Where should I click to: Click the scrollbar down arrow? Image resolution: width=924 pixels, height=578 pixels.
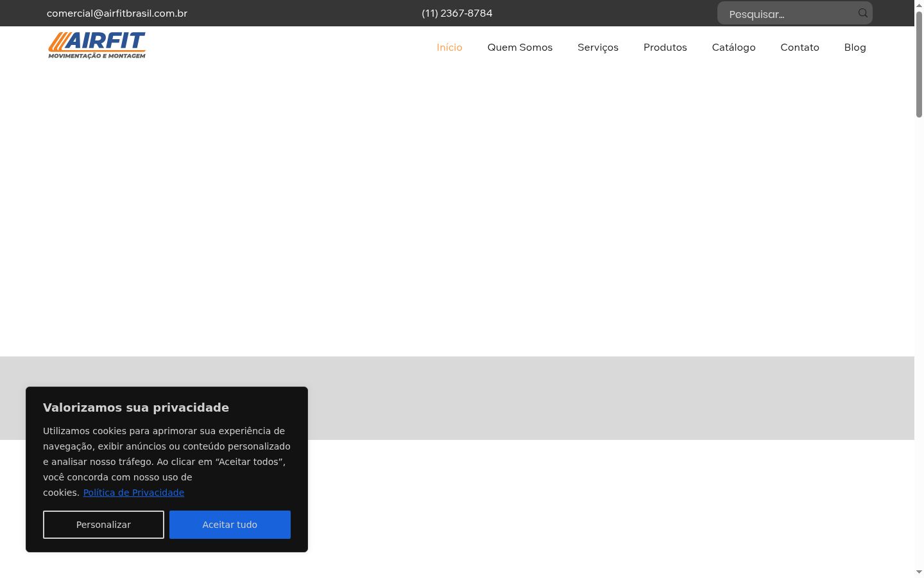[919, 572]
